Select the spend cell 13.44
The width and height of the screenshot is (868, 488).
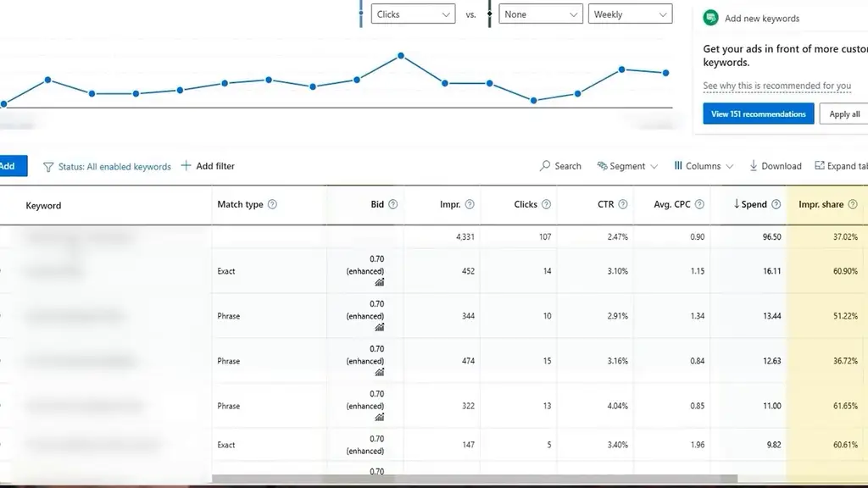coord(771,316)
